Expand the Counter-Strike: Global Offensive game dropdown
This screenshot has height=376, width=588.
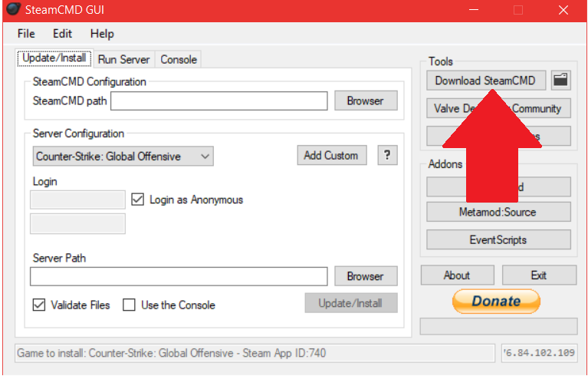point(123,156)
